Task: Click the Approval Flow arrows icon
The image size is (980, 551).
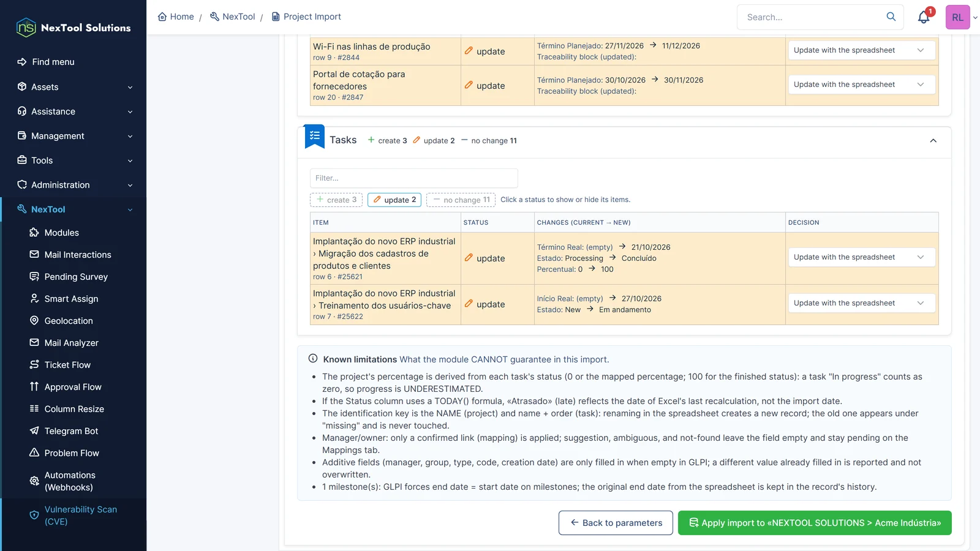Action: tap(34, 387)
